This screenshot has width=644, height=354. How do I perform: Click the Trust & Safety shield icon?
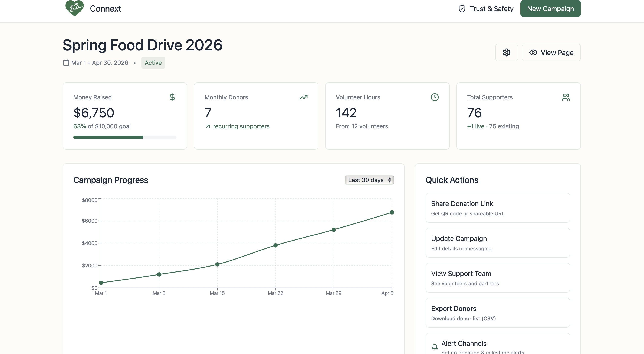pyautogui.click(x=462, y=9)
